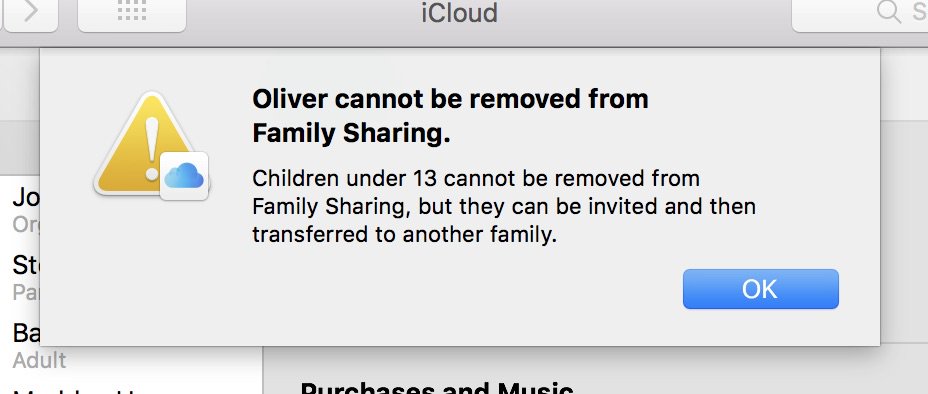
Task: Open Show All preferences grid button
Action: tap(132, 13)
